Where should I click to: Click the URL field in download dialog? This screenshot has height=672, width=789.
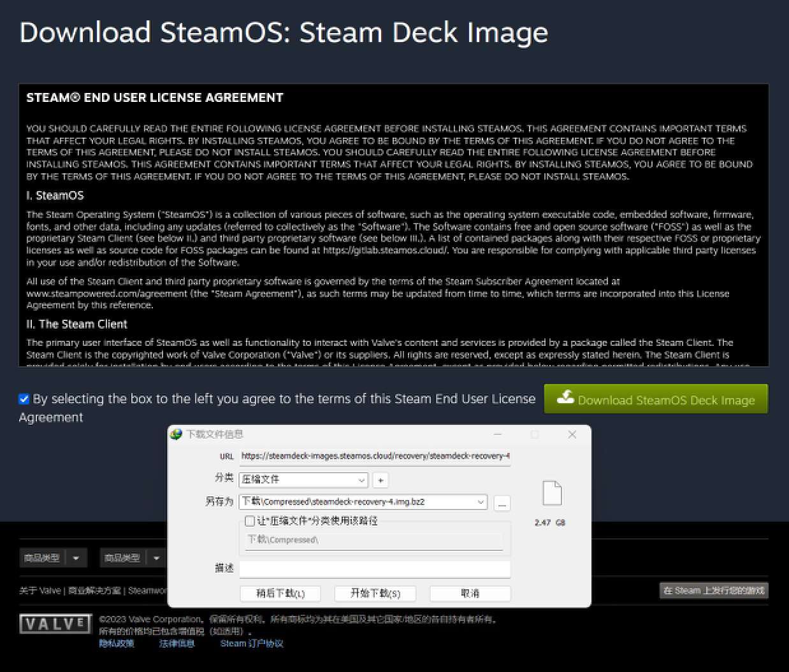[375, 456]
